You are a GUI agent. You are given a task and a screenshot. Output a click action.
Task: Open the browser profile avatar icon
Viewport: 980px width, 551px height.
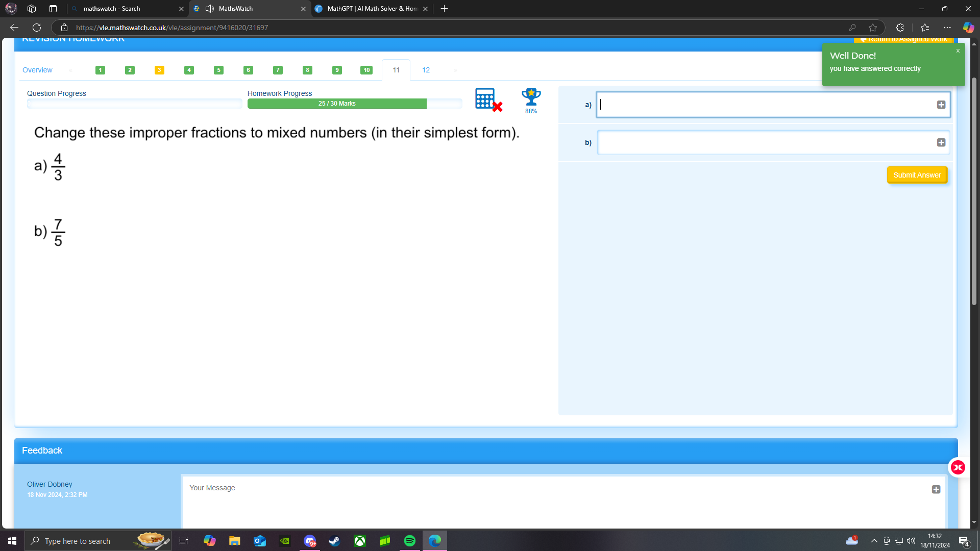pos(11,9)
